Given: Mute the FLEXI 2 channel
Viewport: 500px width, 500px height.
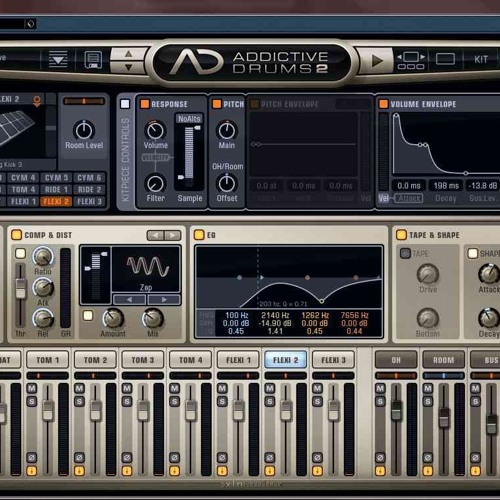Looking at the screenshot, I should 270,388.
